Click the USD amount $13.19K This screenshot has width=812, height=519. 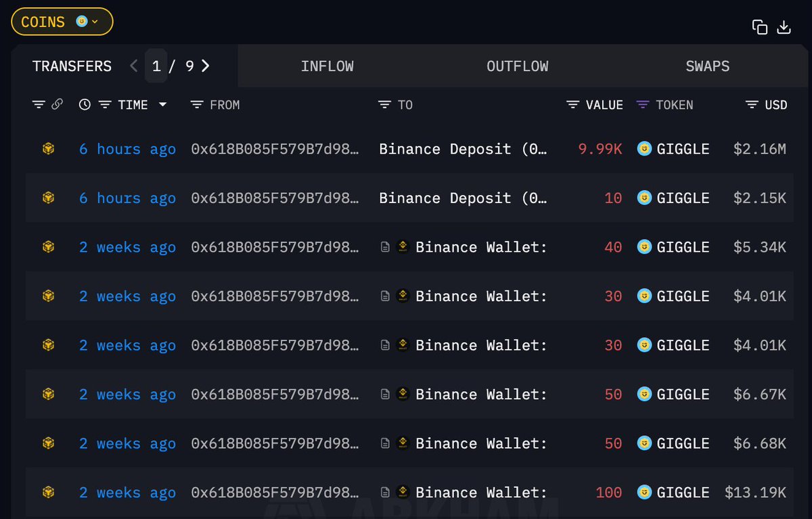[756, 493]
